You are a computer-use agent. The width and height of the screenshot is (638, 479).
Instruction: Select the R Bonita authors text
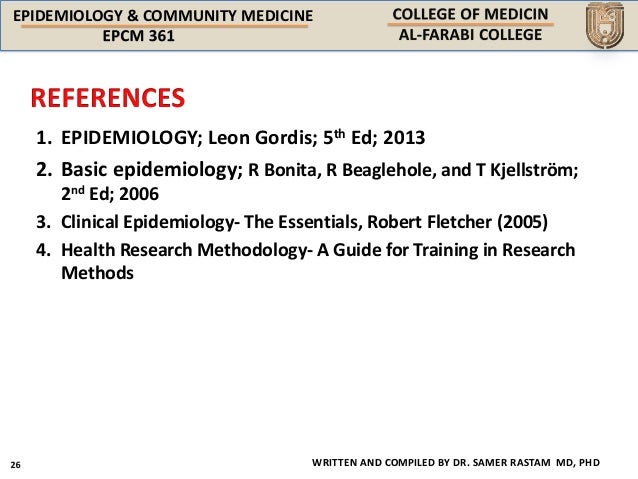pos(413,170)
